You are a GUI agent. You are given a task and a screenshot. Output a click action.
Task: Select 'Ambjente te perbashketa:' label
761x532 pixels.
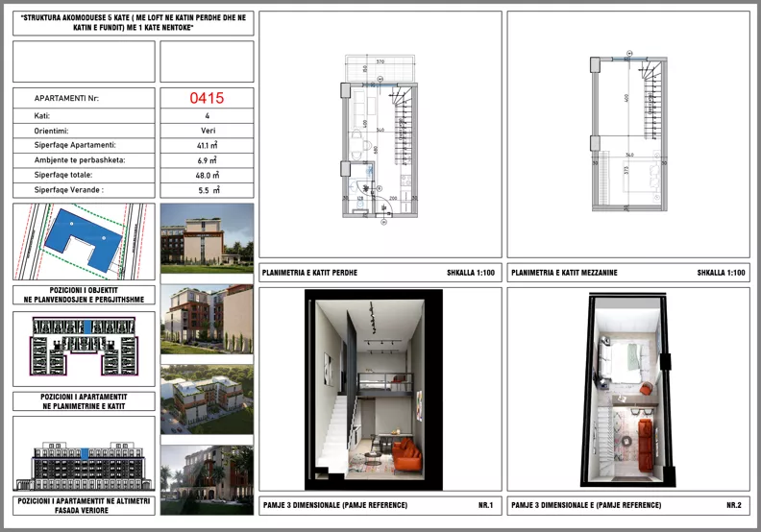[80, 160]
